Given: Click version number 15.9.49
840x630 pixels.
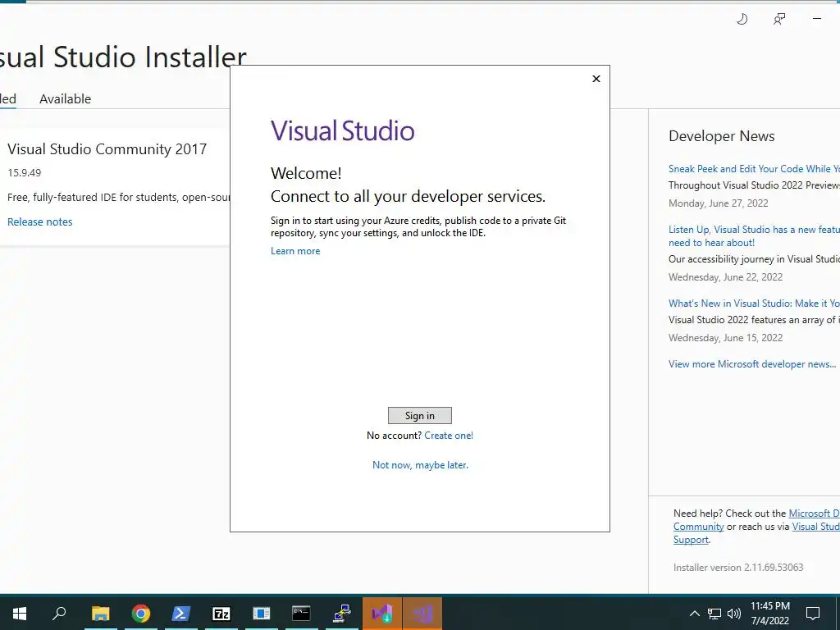Looking at the screenshot, I should [24, 173].
